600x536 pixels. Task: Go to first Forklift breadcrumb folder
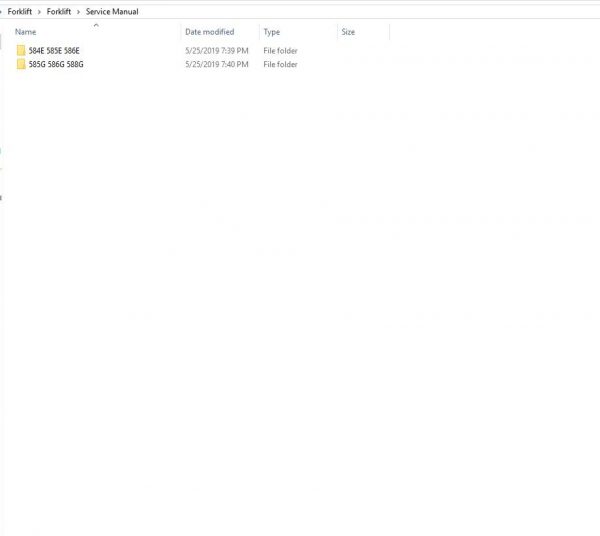point(20,11)
